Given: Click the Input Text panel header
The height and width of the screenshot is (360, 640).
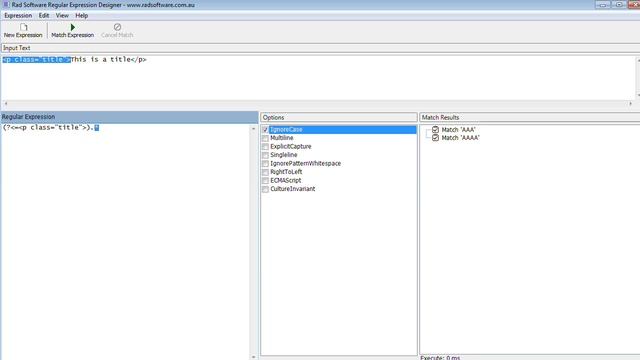Looking at the screenshot, I should point(320,48).
